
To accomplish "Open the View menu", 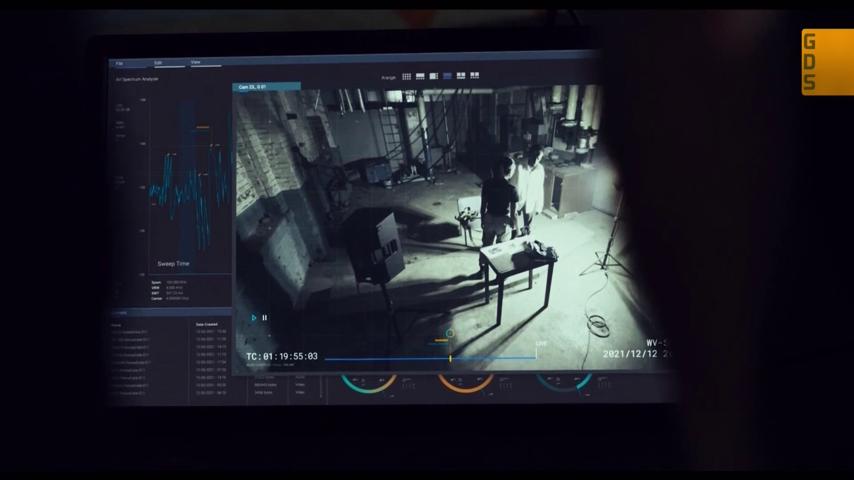I will (x=196, y=63).
